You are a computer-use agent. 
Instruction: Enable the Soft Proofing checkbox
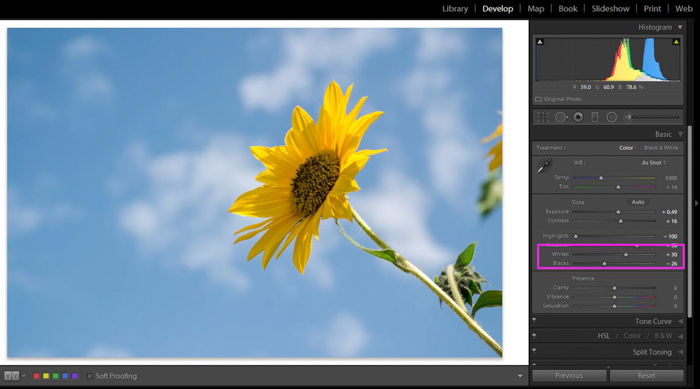pos(89,376)
